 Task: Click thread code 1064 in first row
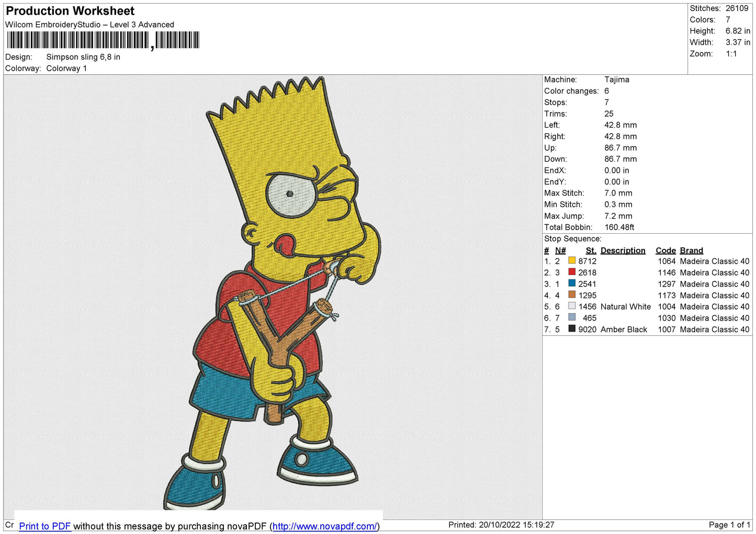pos(667,261)
